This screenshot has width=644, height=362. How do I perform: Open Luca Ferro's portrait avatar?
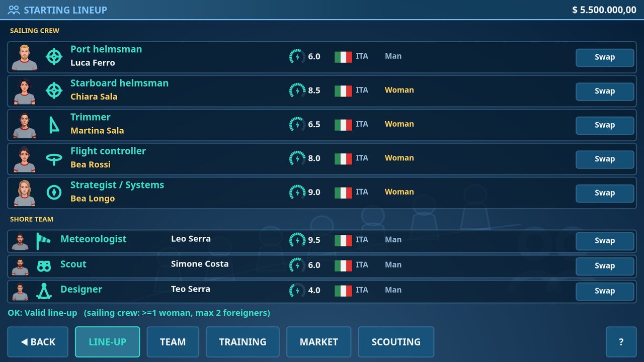click(x=24, y=57)
